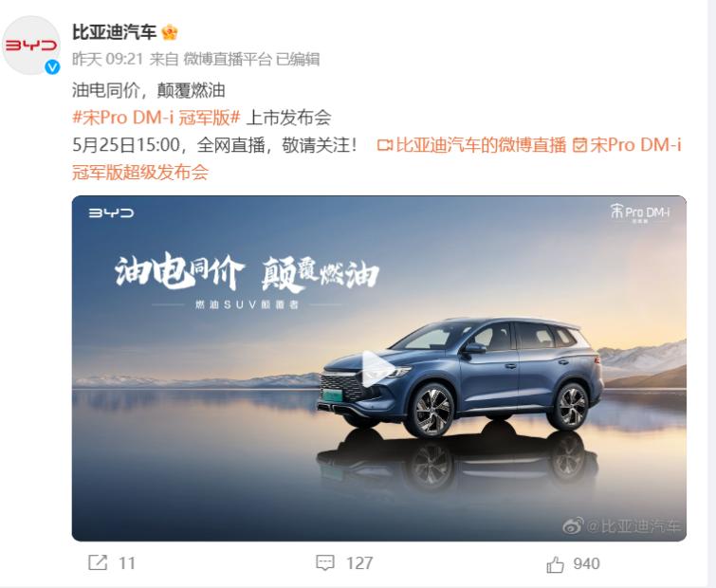The width and height of the screenshot is (716, 588).
Task: Open 比亚迪汽车的微博直播 link
Action: click(481, 145)
